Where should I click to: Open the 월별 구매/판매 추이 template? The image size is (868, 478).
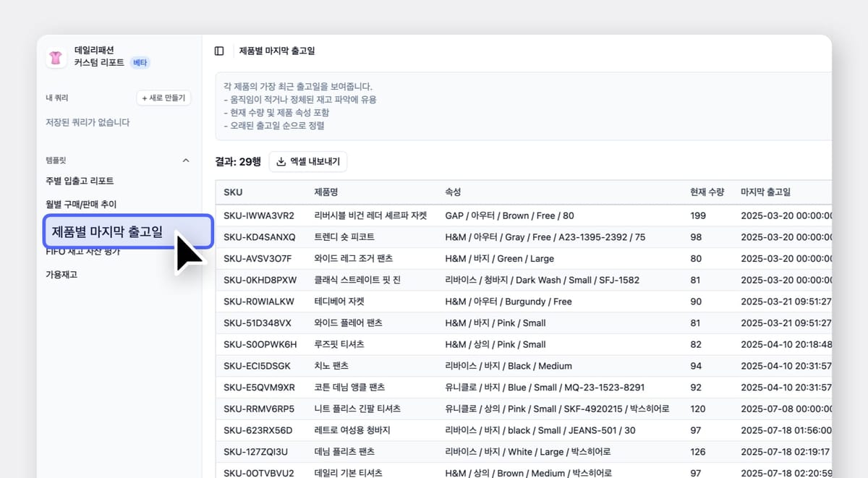(77, 204)
